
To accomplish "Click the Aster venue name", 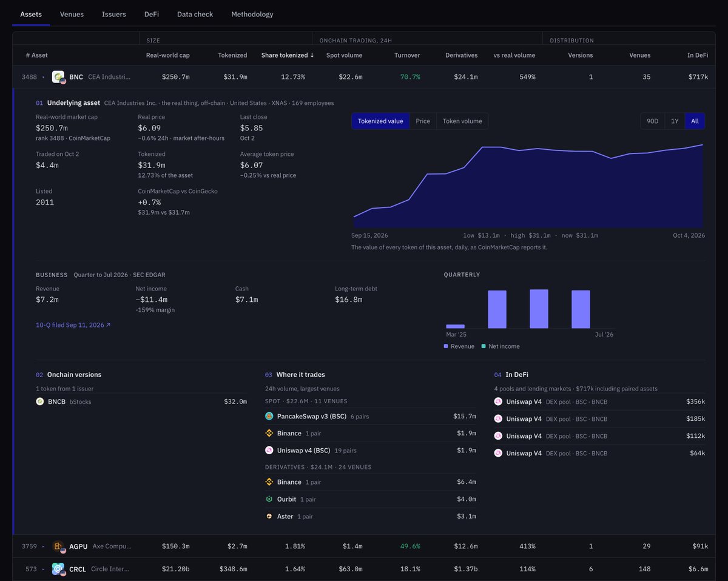I will (x=285, y=516).
